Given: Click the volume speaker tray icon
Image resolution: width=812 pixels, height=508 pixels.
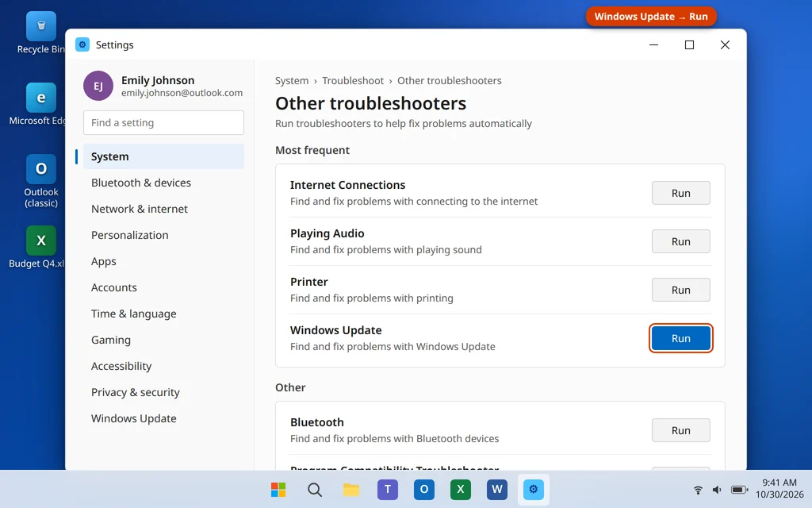Looking at the screenshot, I should tap(717, 490).
